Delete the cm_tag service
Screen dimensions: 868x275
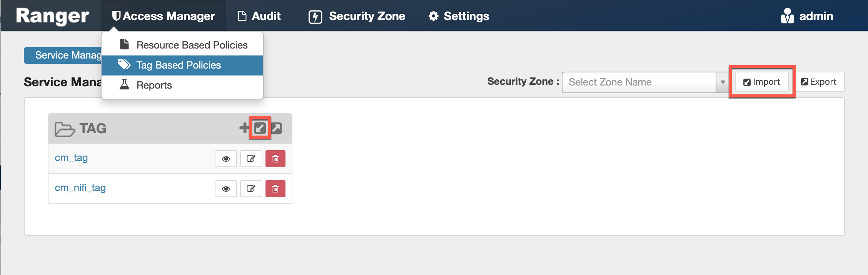point(275,159)
